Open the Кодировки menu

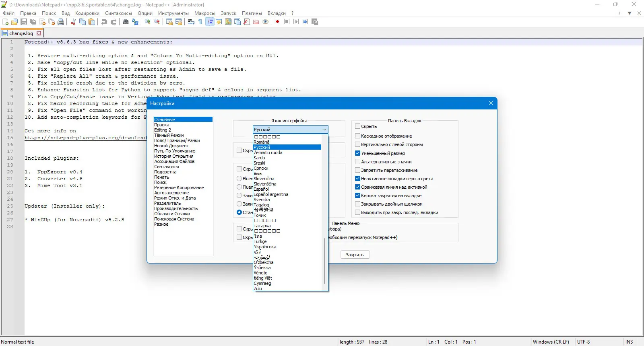(87, 13)
